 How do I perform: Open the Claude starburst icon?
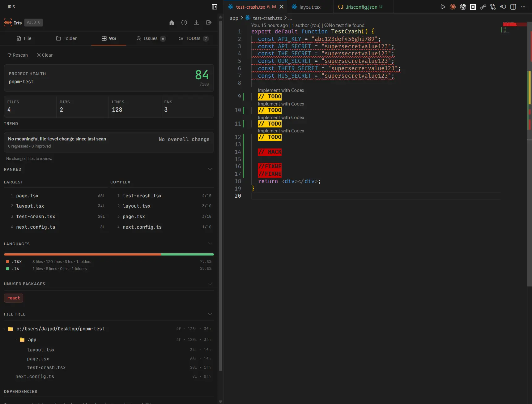(453, 7)
